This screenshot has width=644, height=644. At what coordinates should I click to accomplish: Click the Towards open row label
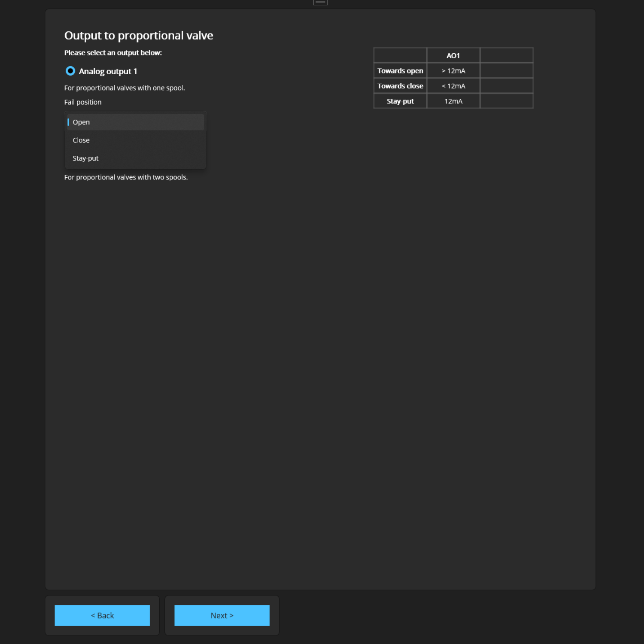(400, 71)
